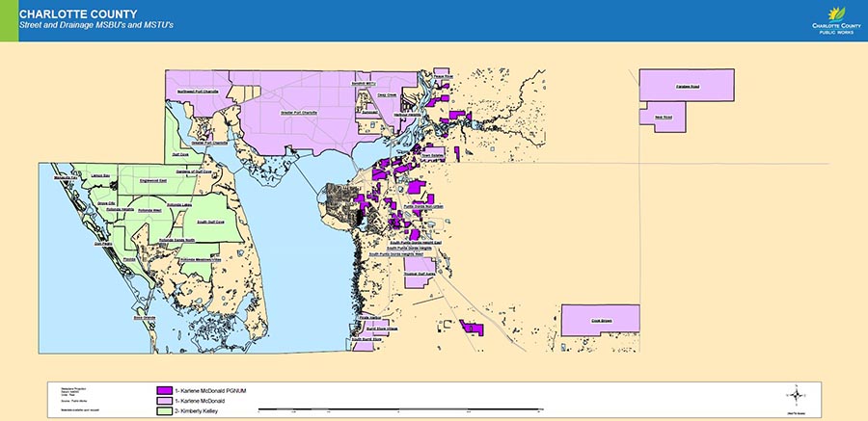
Task: Click the Englewood East area label
Action: tap(154, 180)
